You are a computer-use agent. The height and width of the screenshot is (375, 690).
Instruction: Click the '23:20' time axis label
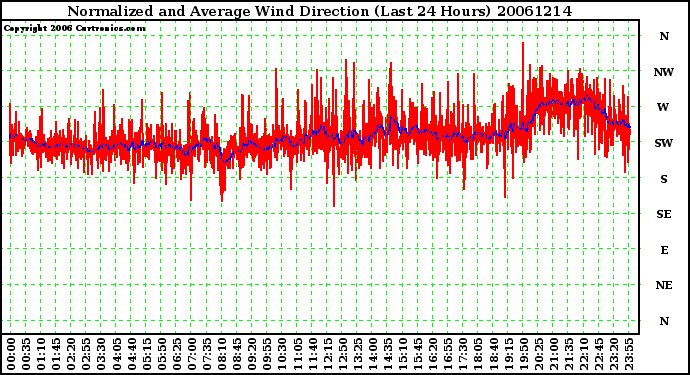click(x=614, y=354)
